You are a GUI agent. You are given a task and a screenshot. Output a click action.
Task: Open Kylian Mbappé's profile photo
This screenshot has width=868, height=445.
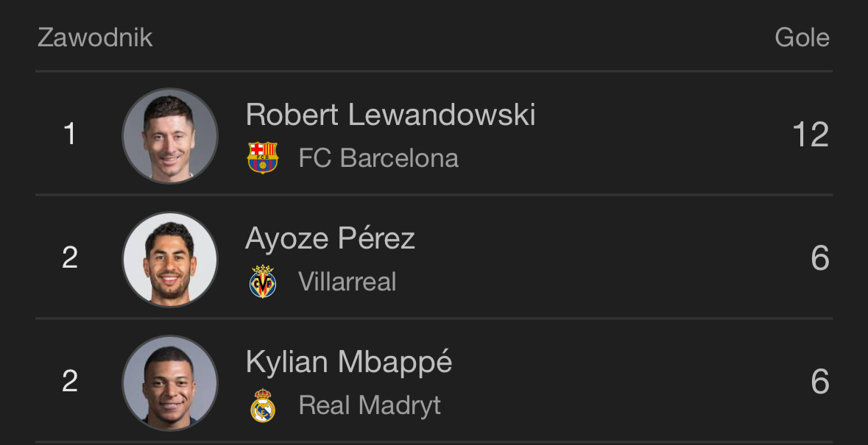point(170,382)
